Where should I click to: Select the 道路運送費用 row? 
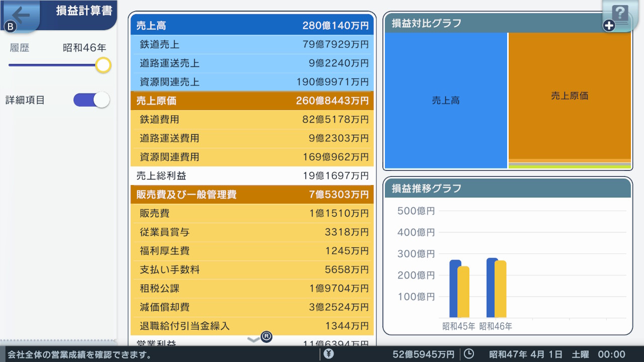[x=252, y=138]
